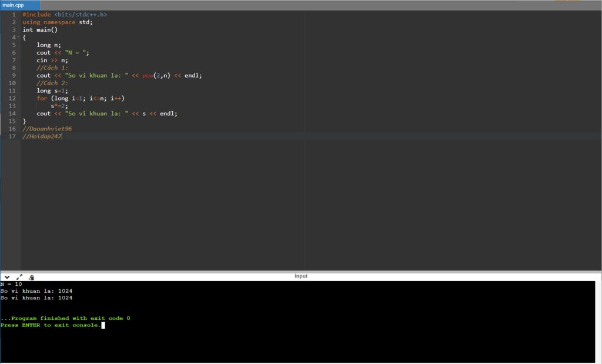The width and height of the screenshot is (602, 364).
Task: Click the 'long n;' declaration
Action: point(49,45)
